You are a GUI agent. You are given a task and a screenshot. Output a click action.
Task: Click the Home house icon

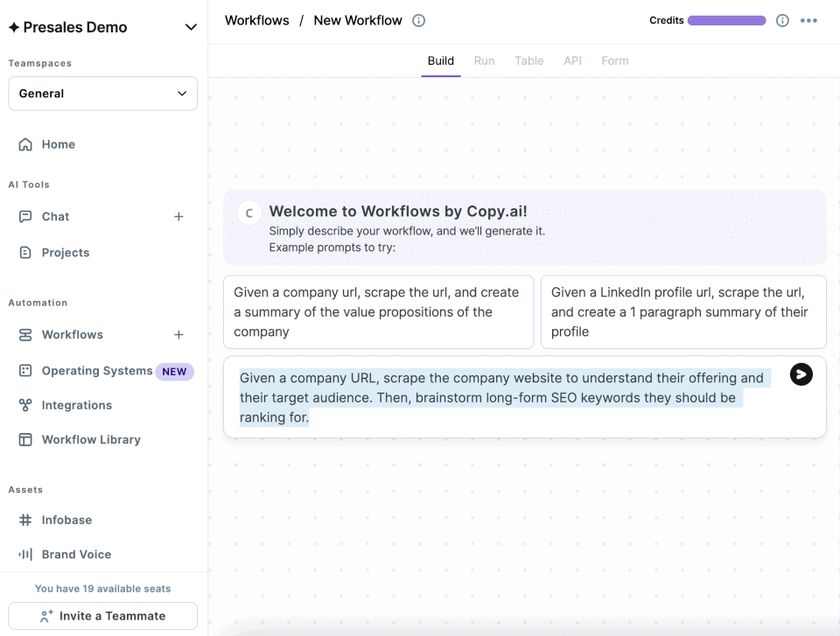point(25,144)
